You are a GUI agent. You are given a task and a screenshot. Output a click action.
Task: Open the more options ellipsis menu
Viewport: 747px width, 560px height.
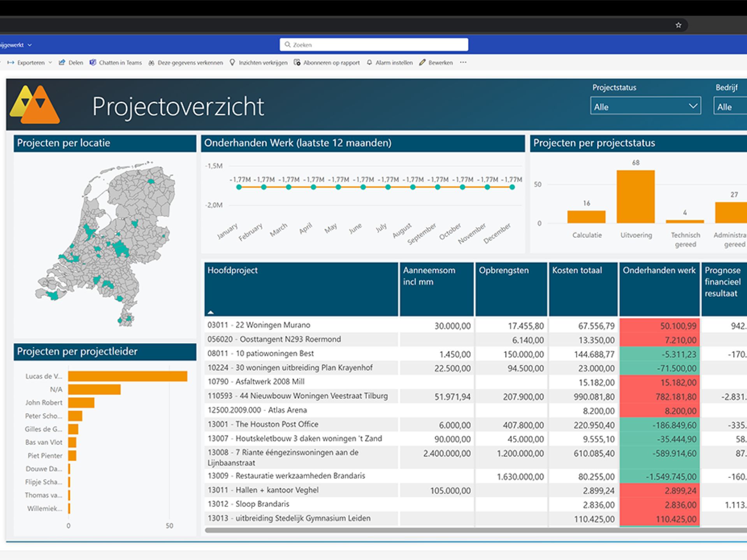tap(463, 62)
